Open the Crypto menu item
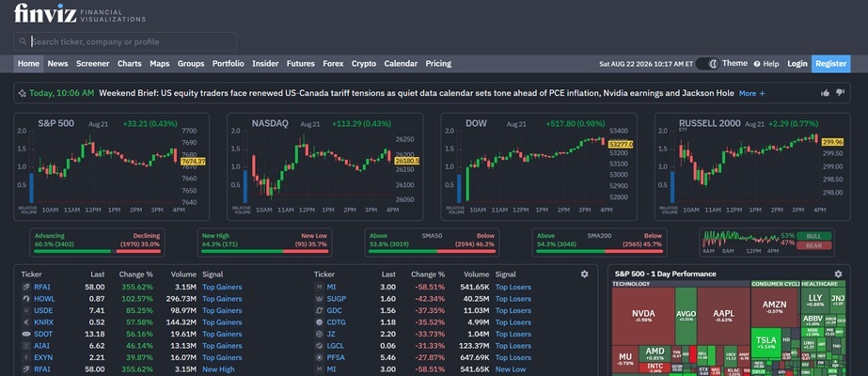 tap(364, 64)
